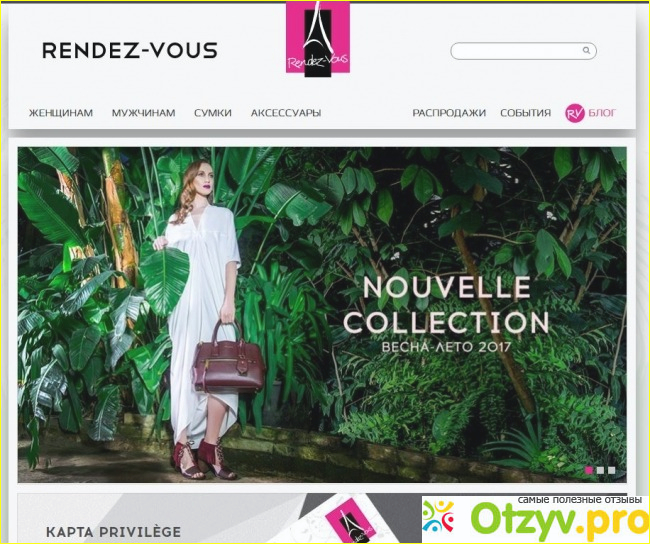Open the СОБЫТИЯ events page
650x544 pixels.
click(x=526, y=113)
